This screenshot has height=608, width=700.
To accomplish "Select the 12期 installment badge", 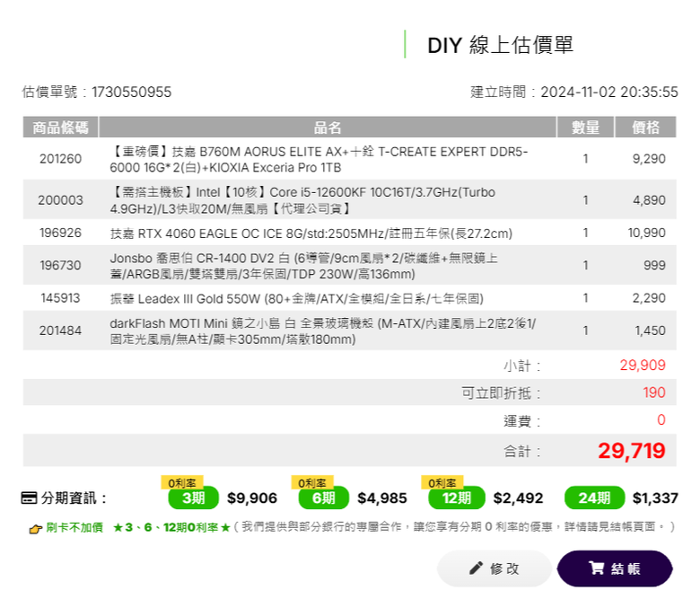I will 457,498.
